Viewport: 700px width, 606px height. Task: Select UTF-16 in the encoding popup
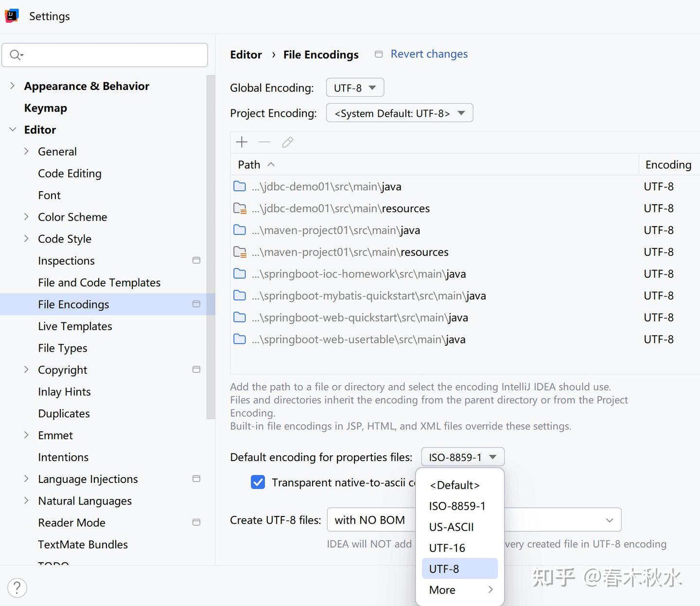460,548
